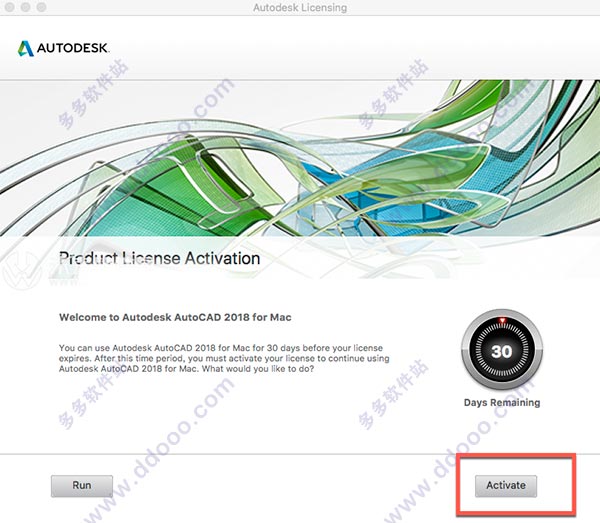Click the zoom window button
The width and height of the screenshot is (600, 523).
pos(41,7)
